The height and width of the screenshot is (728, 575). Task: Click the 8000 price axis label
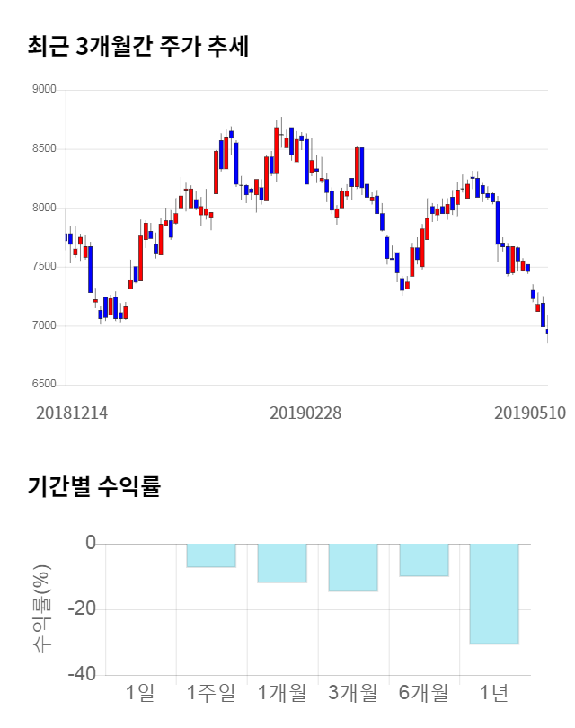pyautogui.click(x=44, y=208)
